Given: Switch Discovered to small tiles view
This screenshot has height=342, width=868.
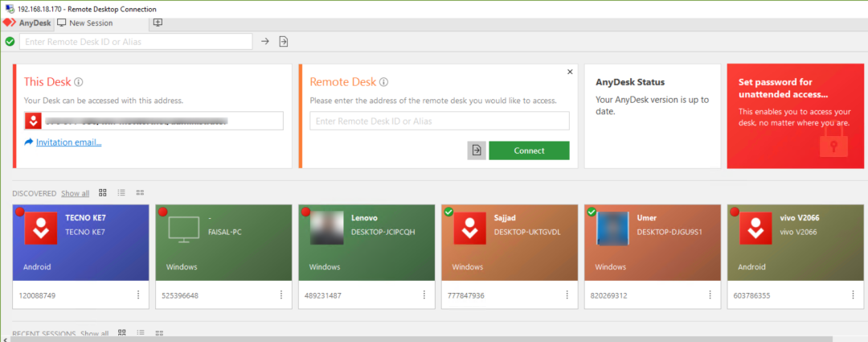Looking at the screenshot, I should [140, 193].
